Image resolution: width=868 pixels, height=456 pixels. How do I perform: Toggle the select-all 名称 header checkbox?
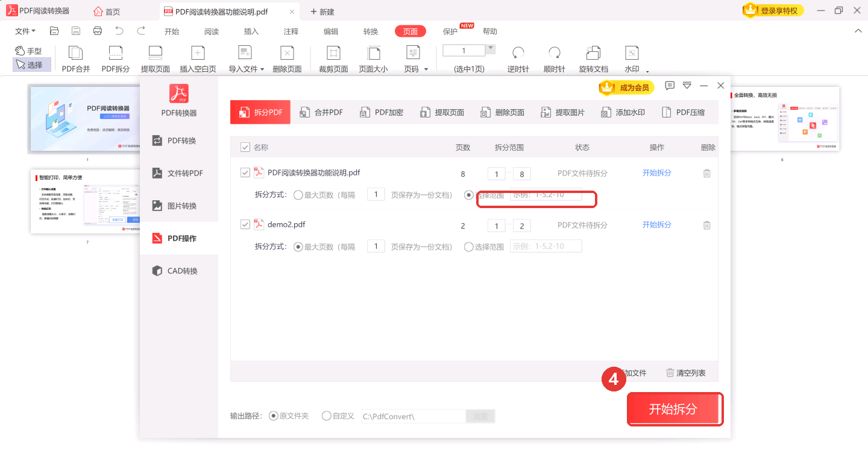coord(245,147)
